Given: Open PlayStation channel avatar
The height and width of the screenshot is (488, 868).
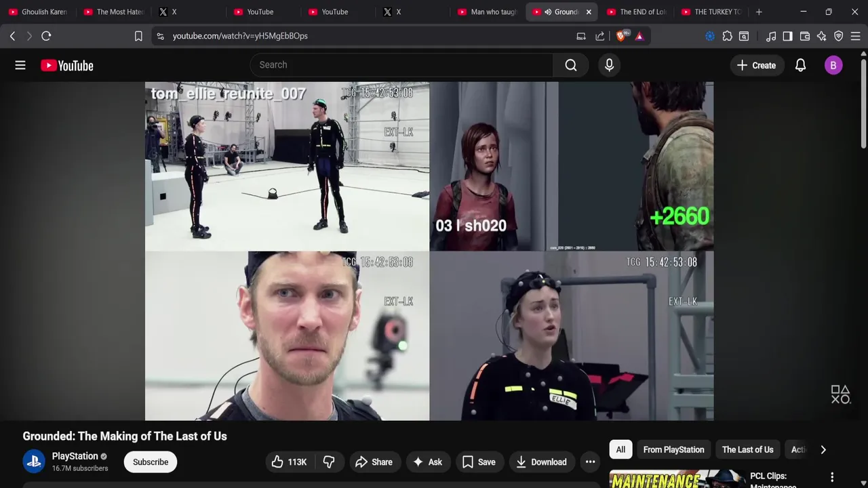Looking at the screenshot, I should [34, 462].
